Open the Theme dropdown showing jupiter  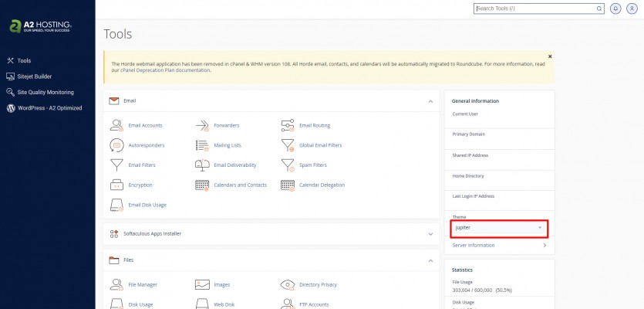tap(499, 228)
